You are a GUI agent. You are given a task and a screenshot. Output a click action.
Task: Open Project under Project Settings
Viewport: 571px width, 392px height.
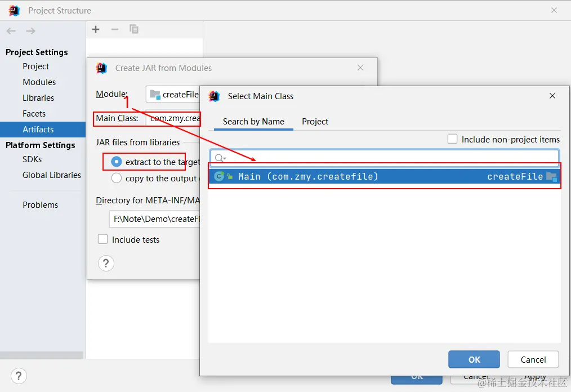[x=35, y=66]
